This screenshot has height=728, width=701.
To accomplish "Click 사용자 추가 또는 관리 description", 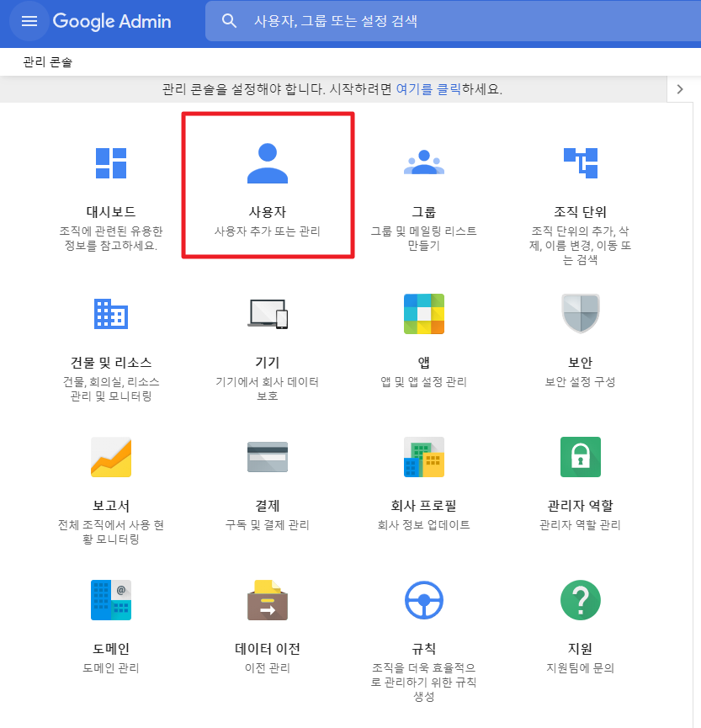I will click(x=268, y=231).
